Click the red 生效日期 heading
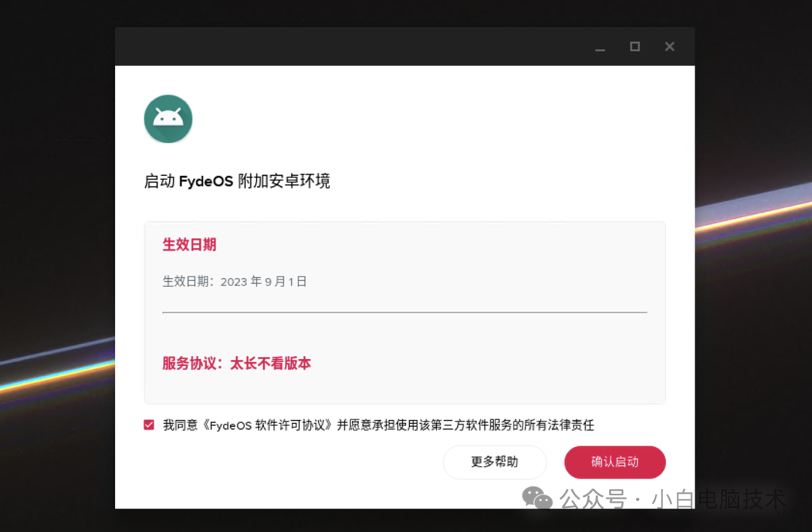The height and width of the screenshot is (532, 812). (189, 244)
